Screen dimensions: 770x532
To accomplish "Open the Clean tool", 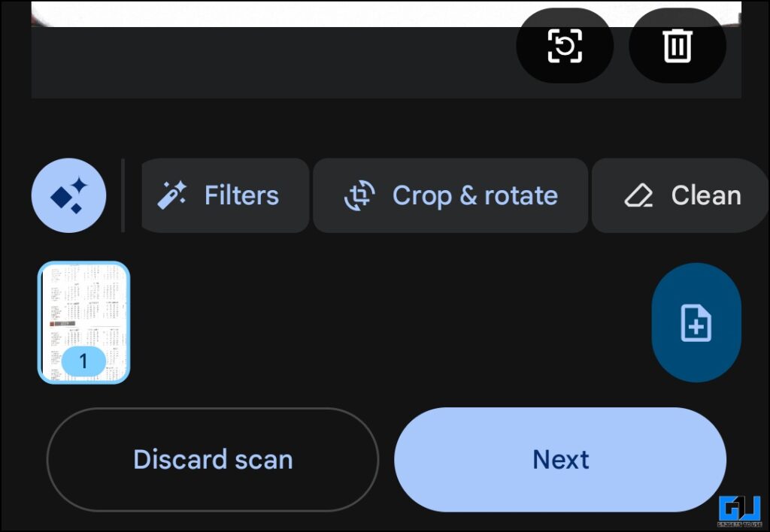I will click(680, 195).
